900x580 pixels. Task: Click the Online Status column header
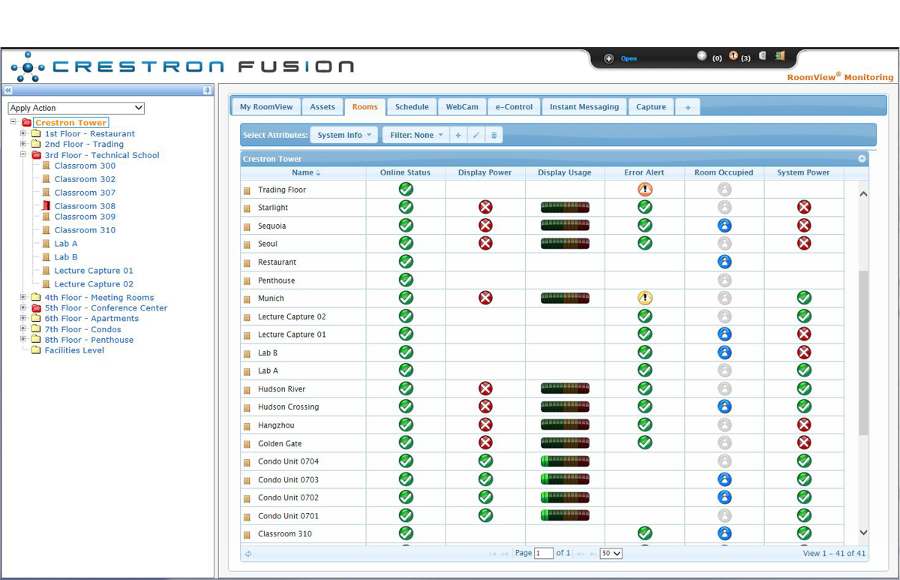click(405, 172)
